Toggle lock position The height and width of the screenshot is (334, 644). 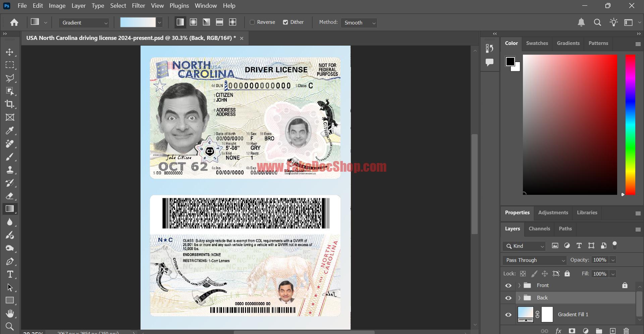pyautogui.click(x=545, y=274)
